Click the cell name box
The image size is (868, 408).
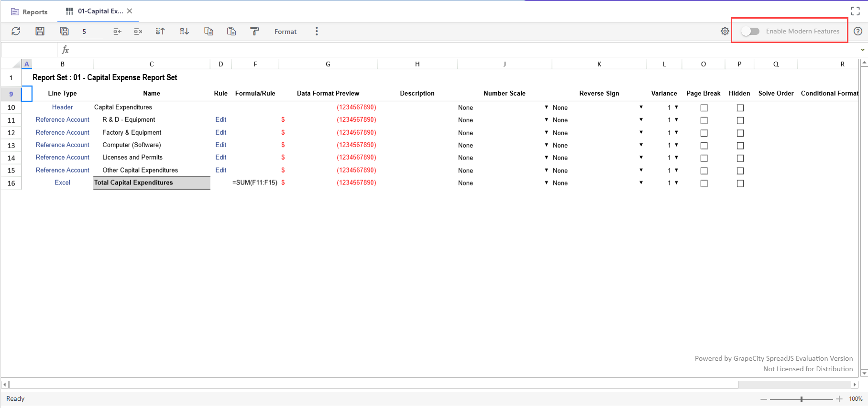pyautogui.click(x=29, y=50)
